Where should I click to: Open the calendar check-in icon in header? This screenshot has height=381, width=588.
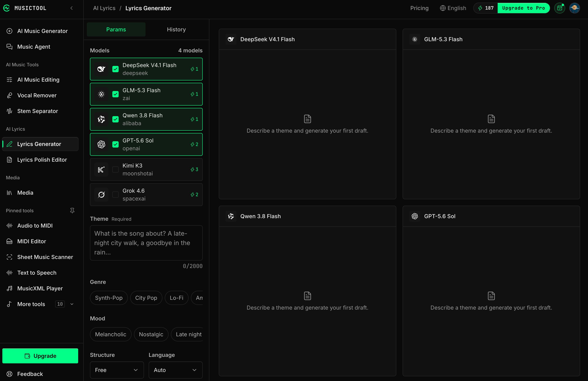560,8
